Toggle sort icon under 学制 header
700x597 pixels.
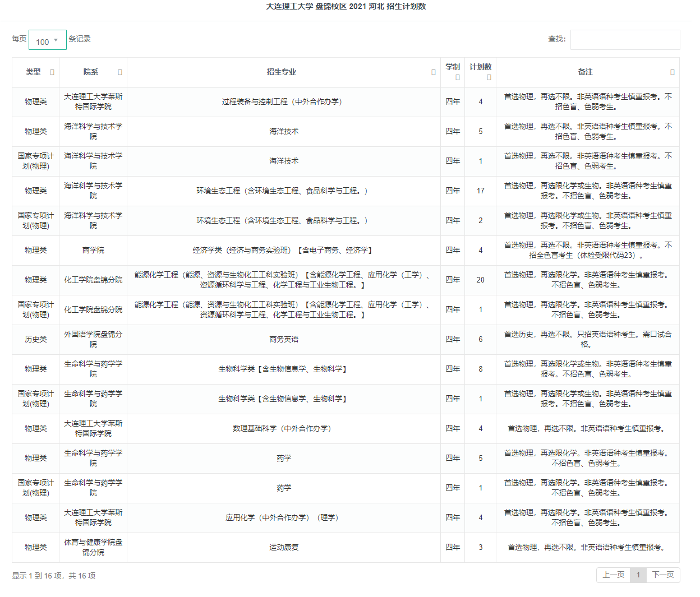coord(458,77)
